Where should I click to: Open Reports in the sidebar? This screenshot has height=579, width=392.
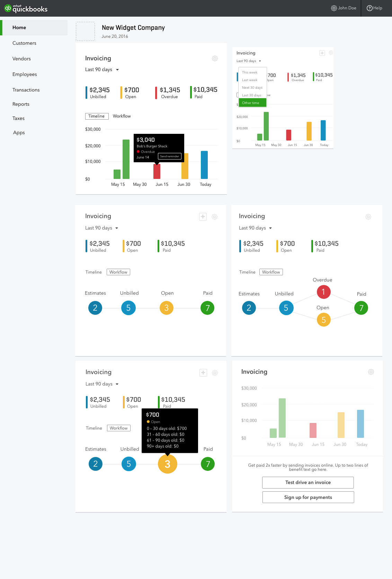(21, 104)
